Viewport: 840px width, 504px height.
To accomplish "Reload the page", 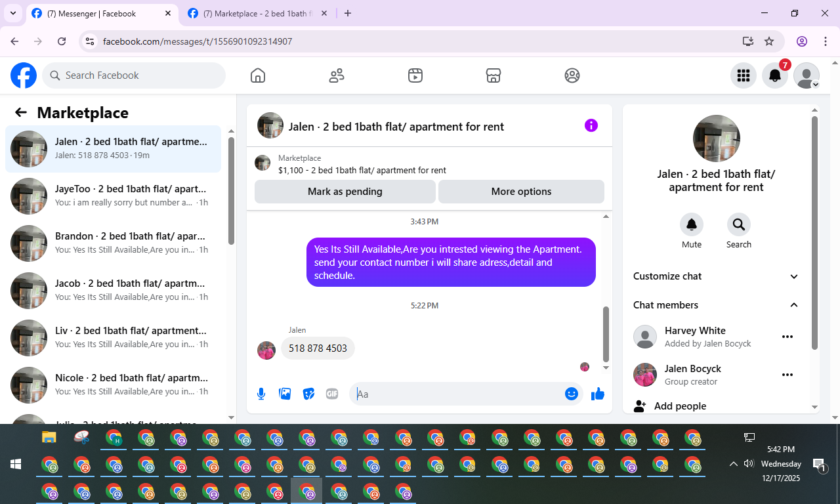I will point(62,41).
